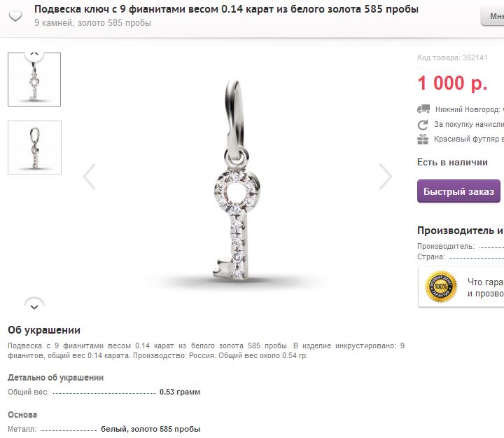Viewport: 504px width, 438px height.
Task: Add pendant to favorites via heart icon
Action: click(15, 16)
